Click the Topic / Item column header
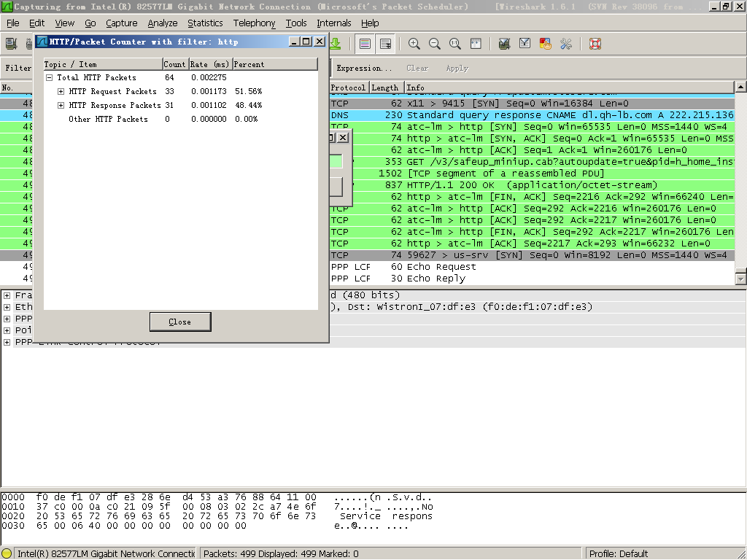 [103, 64]
